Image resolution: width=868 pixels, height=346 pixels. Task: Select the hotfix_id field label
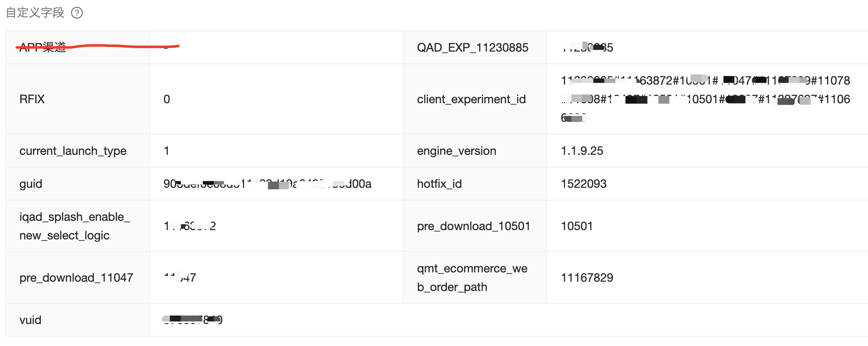[439, 184]
